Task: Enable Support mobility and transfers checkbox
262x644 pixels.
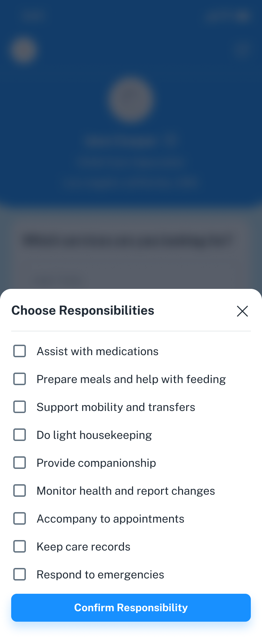Action: [20, 407]
